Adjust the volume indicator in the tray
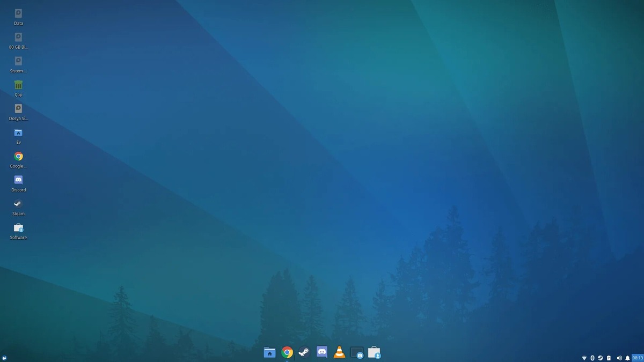 pos(619,358)
